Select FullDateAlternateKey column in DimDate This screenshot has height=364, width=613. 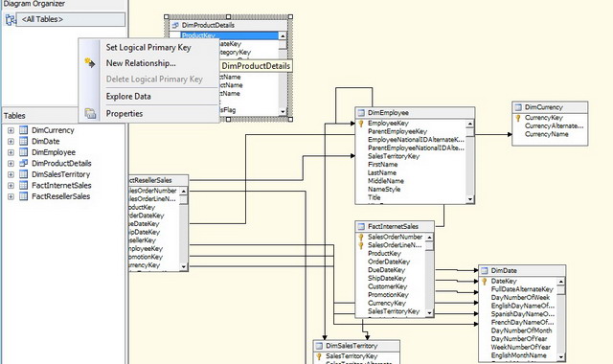[522, 289]
